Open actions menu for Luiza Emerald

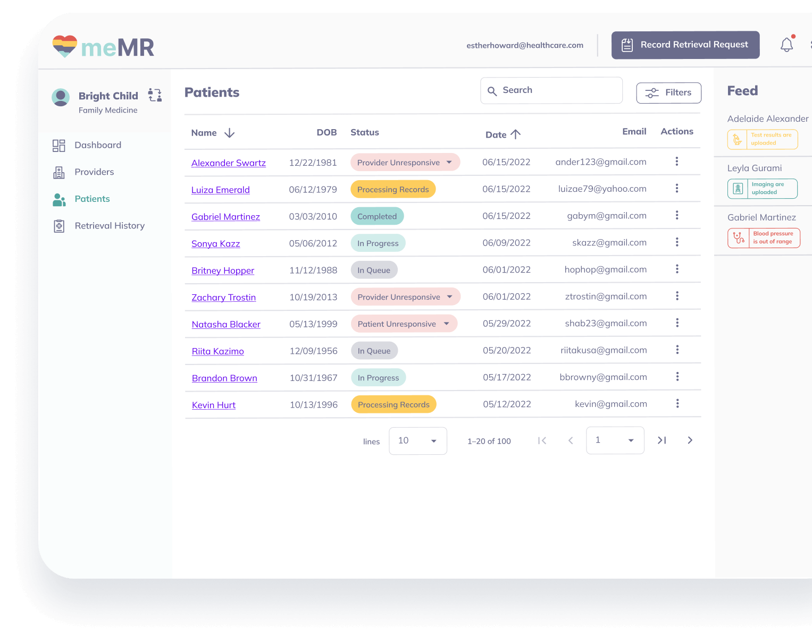tap(677, 188)
